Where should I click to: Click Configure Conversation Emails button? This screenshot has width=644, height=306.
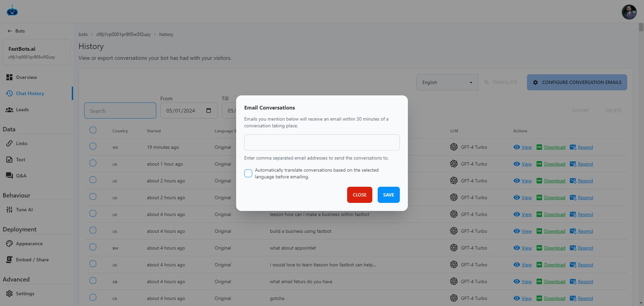tap(577, 82)
